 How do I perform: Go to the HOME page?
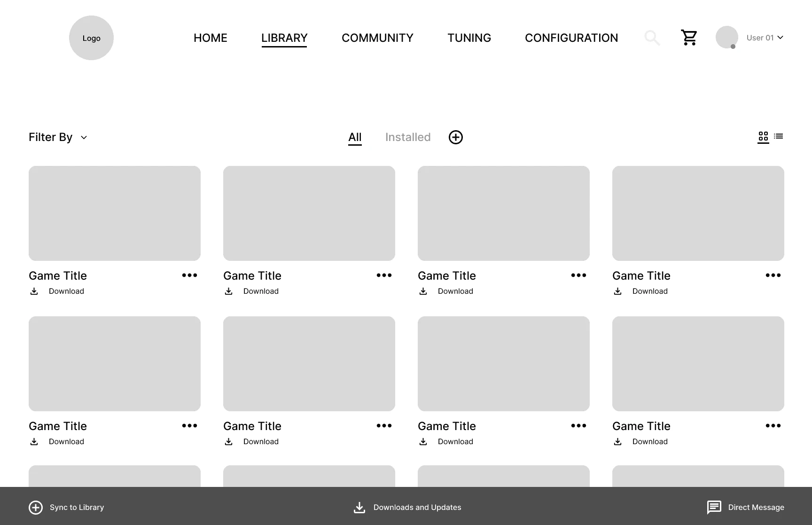click(211, 38)
